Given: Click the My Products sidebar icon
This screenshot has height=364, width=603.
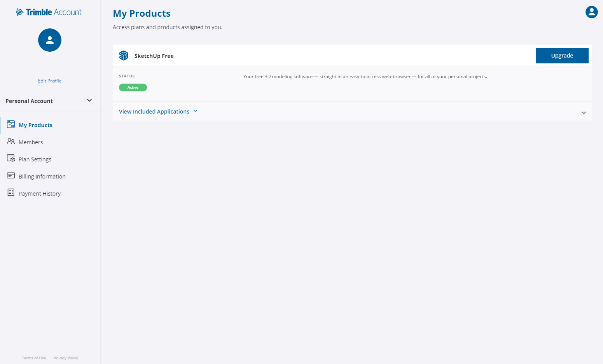Looking at the screenshot, I should tap(11, 124).
